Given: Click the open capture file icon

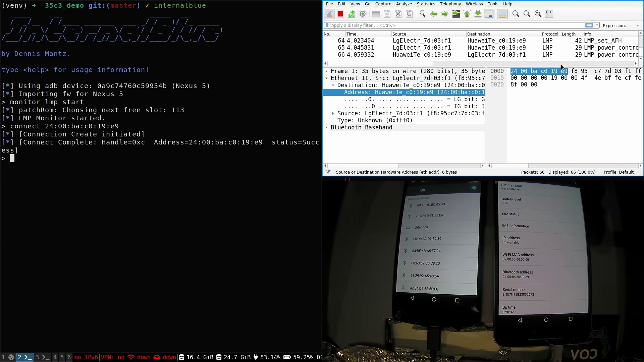Looking at the screenshot, I should 376,14.
